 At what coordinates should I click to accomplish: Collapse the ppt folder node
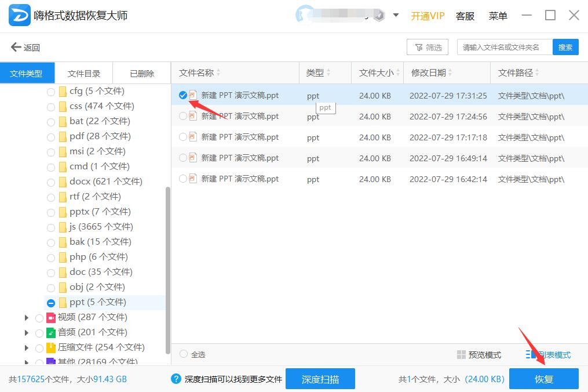pyautogui.click(x=51, y=302)
